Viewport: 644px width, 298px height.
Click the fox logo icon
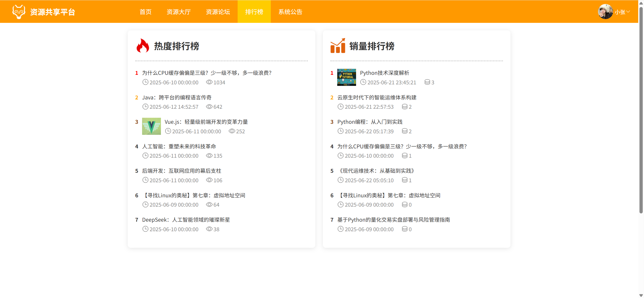tap(19, 12)
